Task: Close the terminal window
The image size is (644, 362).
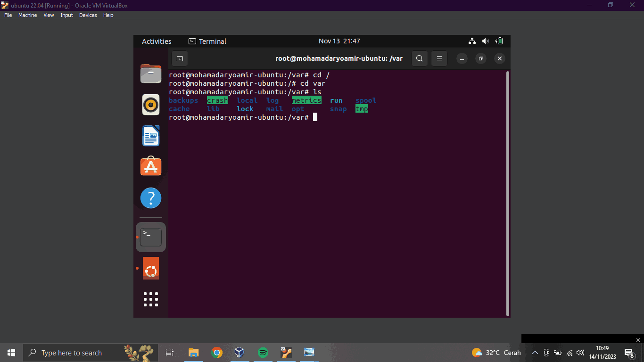Action: pyautogui.click(x=500, y=58)
